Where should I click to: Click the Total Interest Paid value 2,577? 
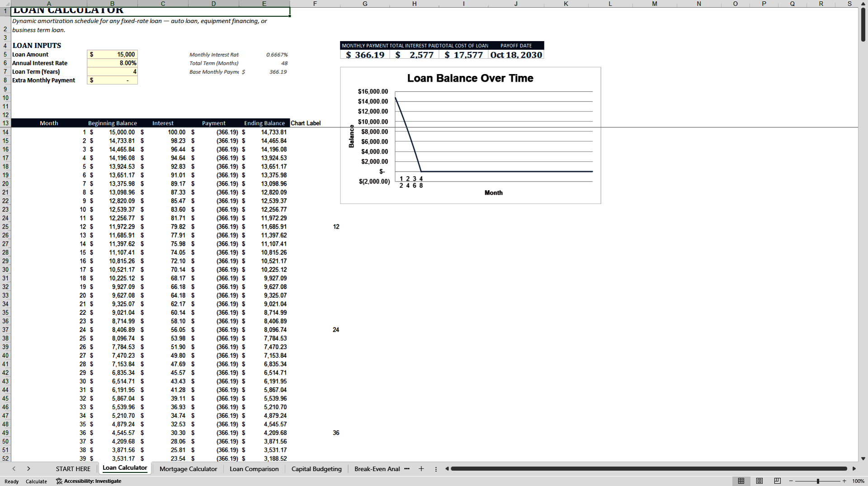414,55
